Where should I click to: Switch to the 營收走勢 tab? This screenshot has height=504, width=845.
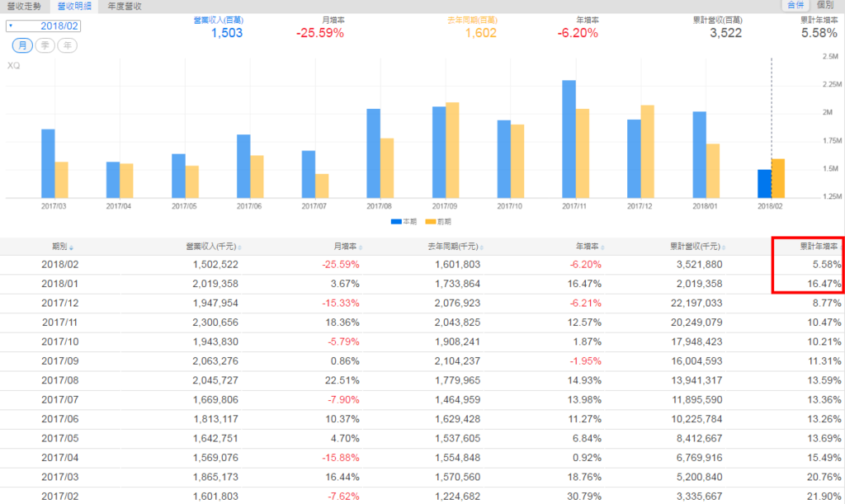click(x=24, y=6)
